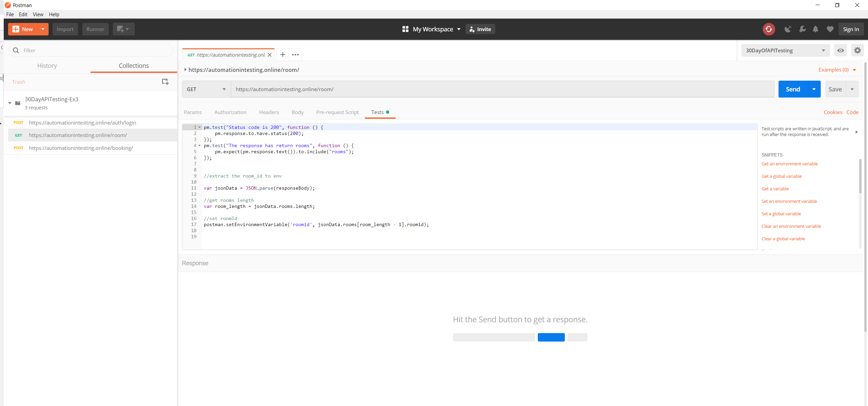The image size is (868, 406).
Task: Close the GET automationintesting request tab
Action: [x=269, y=55]
